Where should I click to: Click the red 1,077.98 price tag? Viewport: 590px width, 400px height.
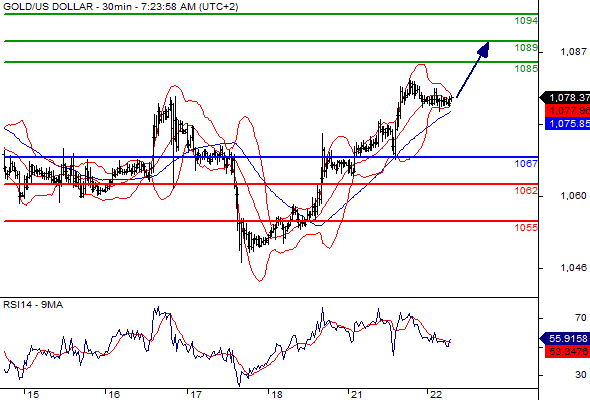pos(567,111)
